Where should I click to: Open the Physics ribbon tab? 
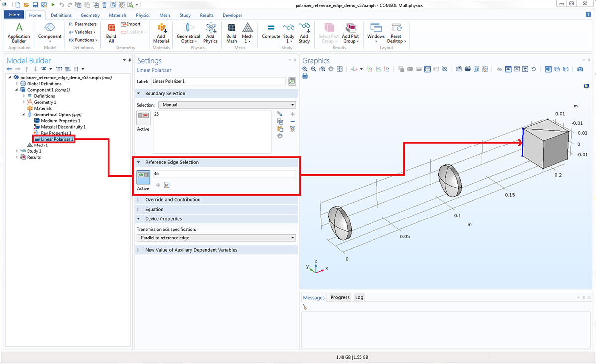click(143, 15)
